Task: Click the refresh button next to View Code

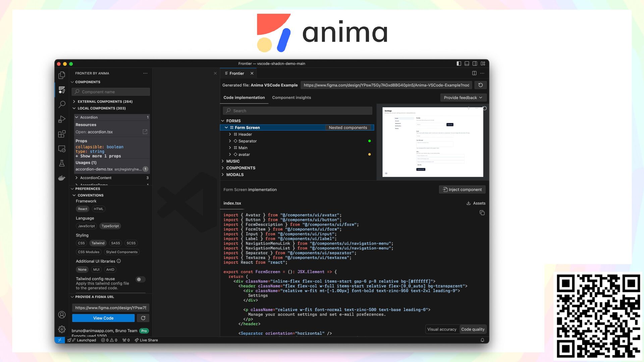Action: click(143, 318)
